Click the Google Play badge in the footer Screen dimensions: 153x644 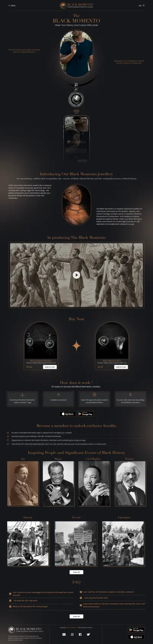(x=136, y=630)
